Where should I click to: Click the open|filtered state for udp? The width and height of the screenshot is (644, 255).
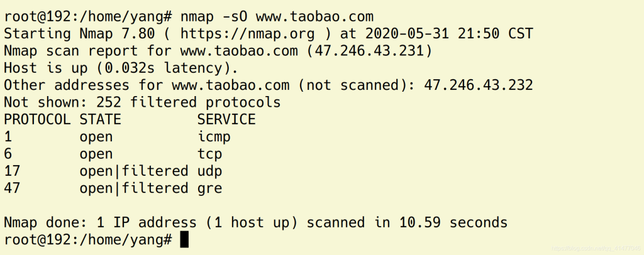pos(134,171)
